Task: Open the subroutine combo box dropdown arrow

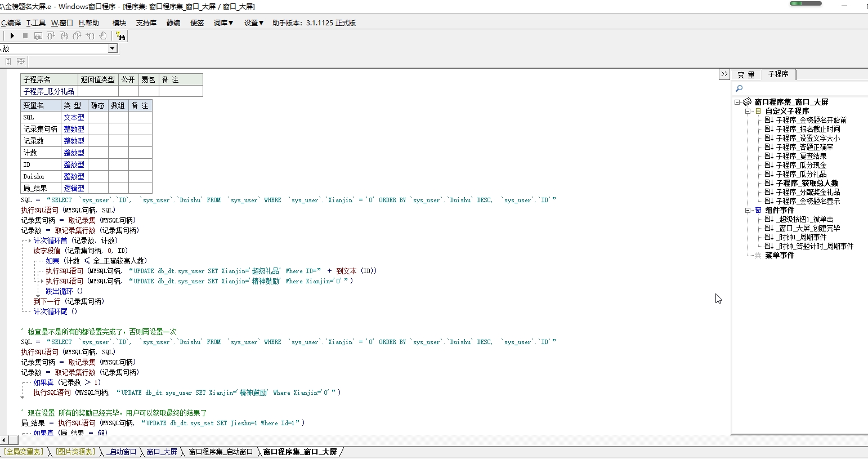Action: coord(112,48)
